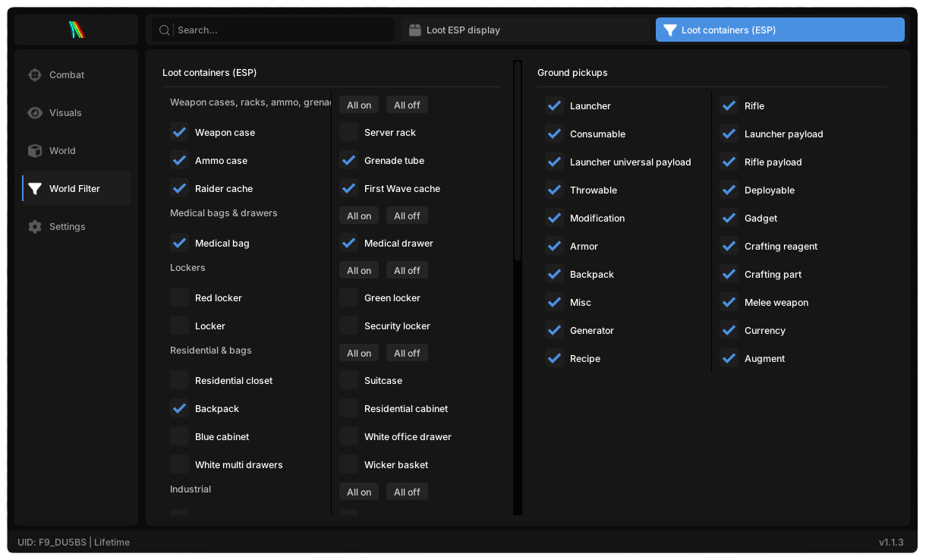Toggle the Grenade tube checkbox
The width and height of the screenshot is (926, 560).
tap(349, 160)
